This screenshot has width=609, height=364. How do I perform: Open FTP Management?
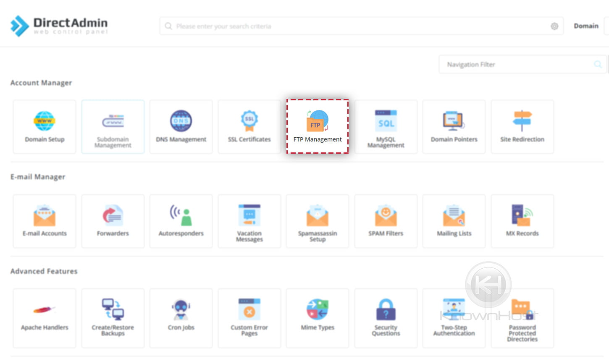pos(317,126)
